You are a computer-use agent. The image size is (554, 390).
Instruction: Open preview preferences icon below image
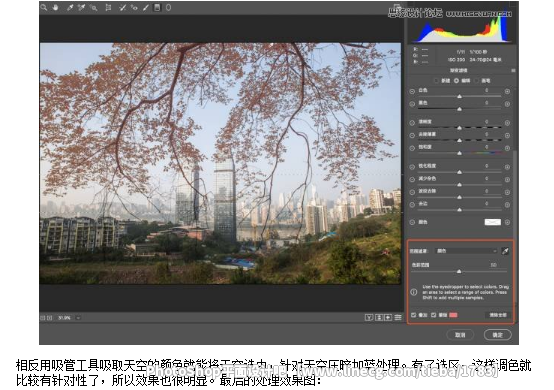coord(398,318)
